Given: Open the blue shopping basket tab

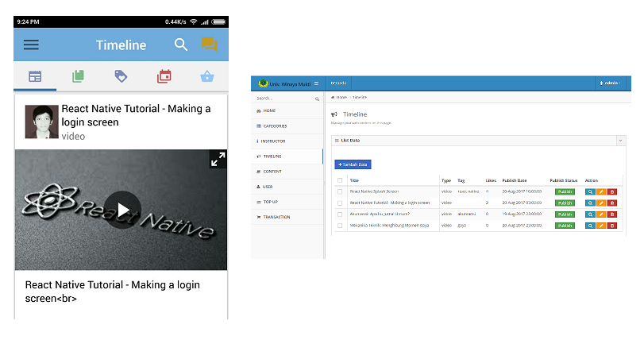Looking at the screenshot, I should pos(206,76).
